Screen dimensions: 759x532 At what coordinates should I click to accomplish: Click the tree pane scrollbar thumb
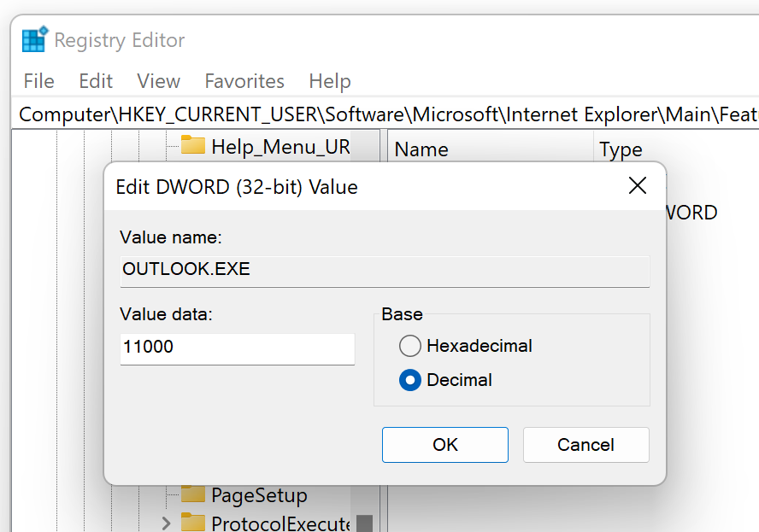coord(364,523)
